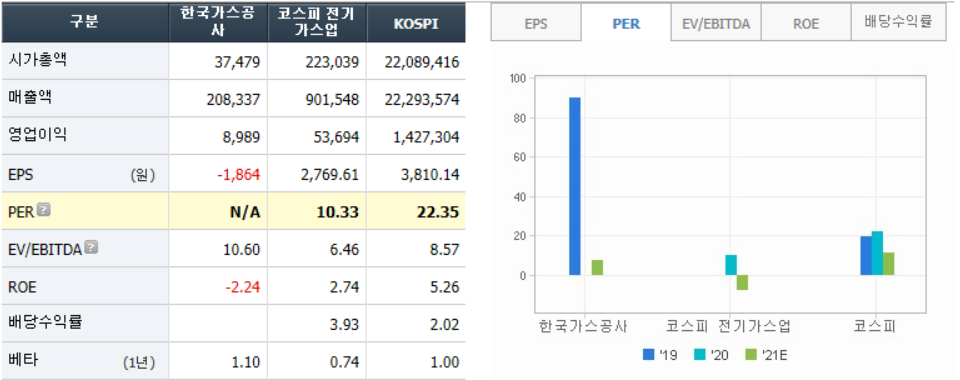Click the 1.10 beta value

point(246,362)
